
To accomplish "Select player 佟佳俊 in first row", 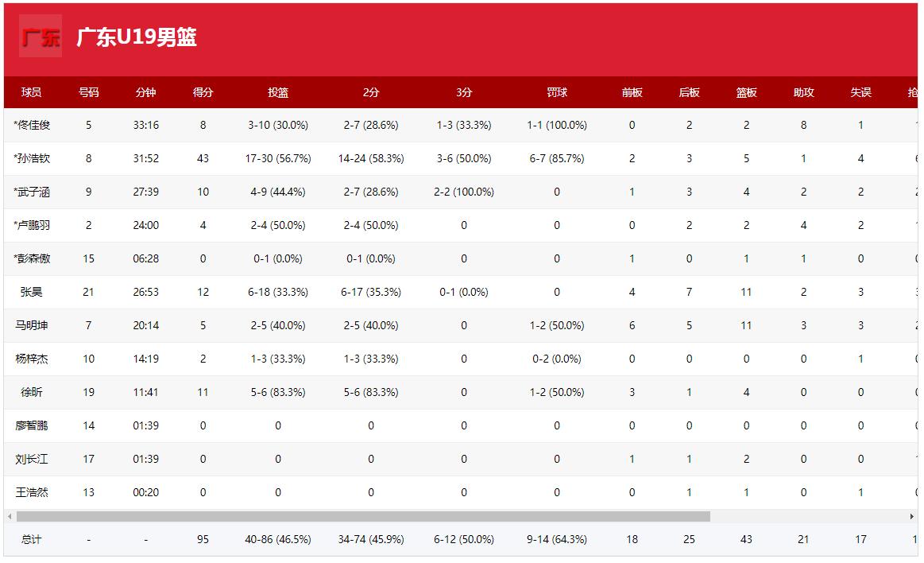I will coord(33,125).
